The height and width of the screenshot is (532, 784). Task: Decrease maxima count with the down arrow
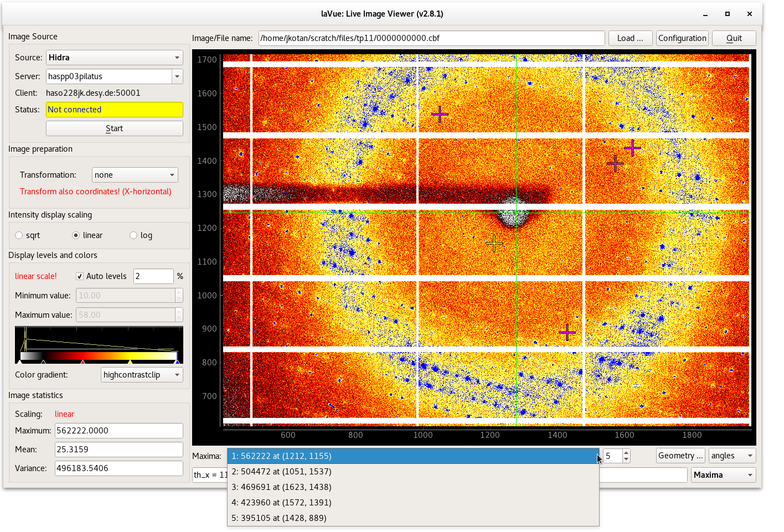click(626, 459)
